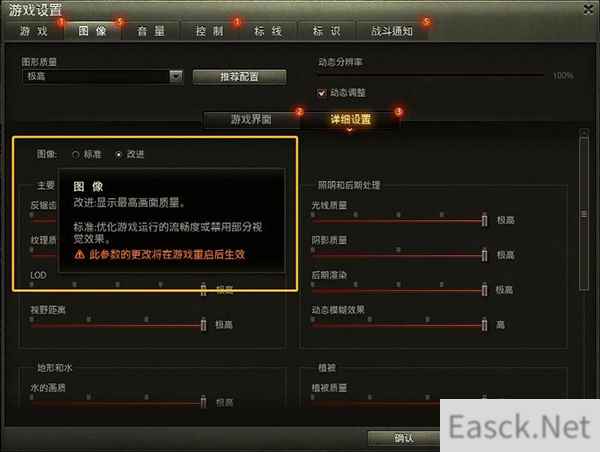
Task: Click the red notification badge on 战斗通知
Action: click(426, 21)
